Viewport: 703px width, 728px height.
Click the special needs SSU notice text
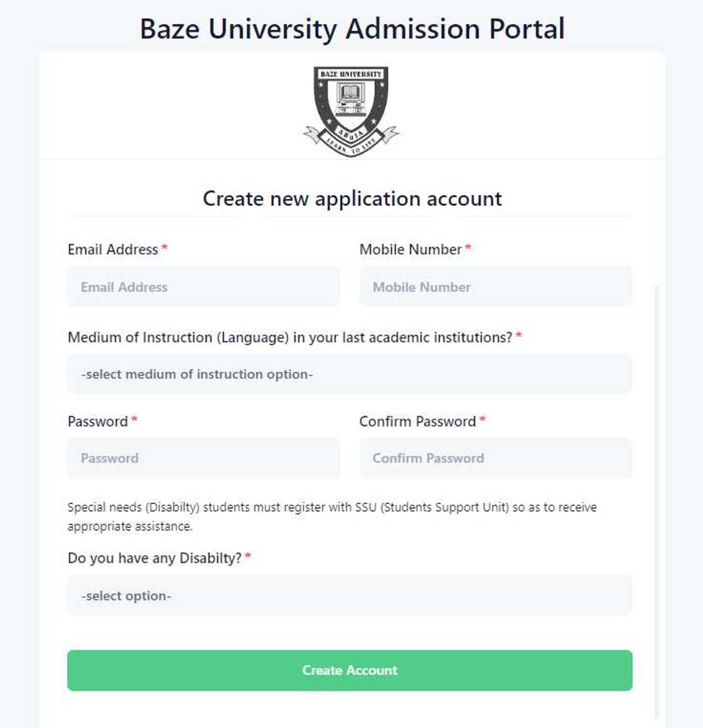pos(333,515)
